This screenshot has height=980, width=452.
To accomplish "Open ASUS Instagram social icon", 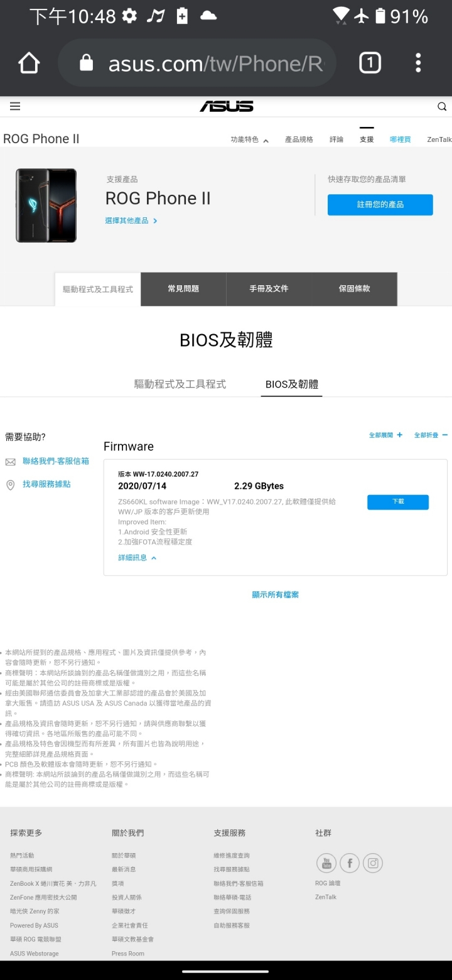I will tap(373, 863).
